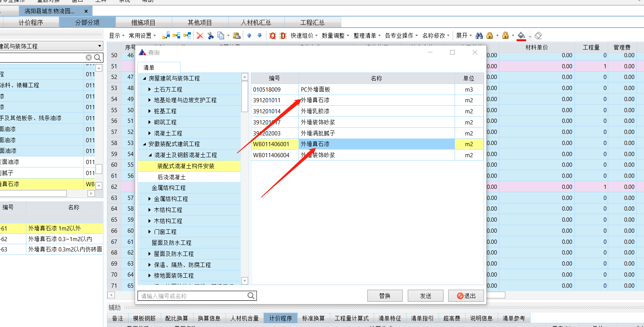Screen dimensions: 644x327
Task: Click the scissors cut icon
Action: tap(210, 35)
